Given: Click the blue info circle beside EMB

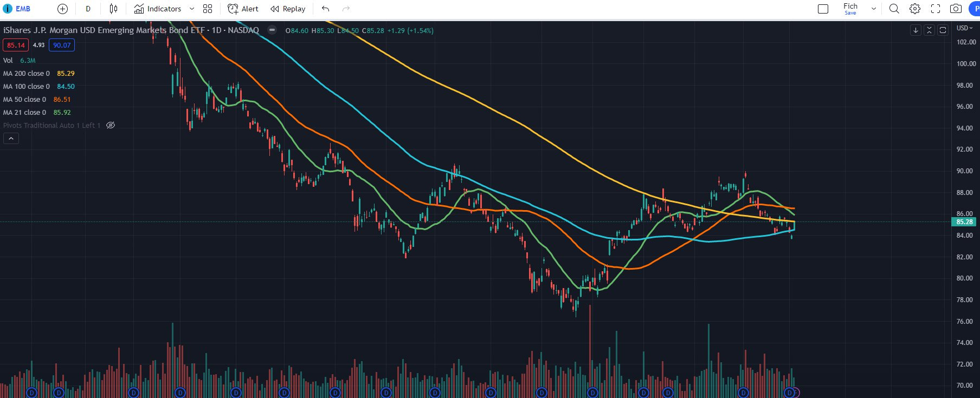Looking at the screenshot, I should (8, 9).
